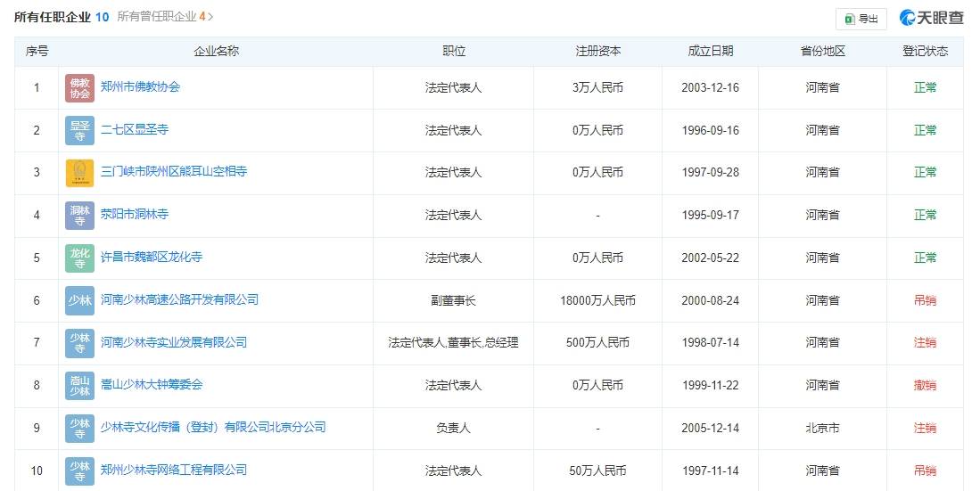The width and height of the screenshot is (980, 491).
Task: Open 三门峡市陕州区熊耳山空相寺 link
Action: tap(173, 172)
